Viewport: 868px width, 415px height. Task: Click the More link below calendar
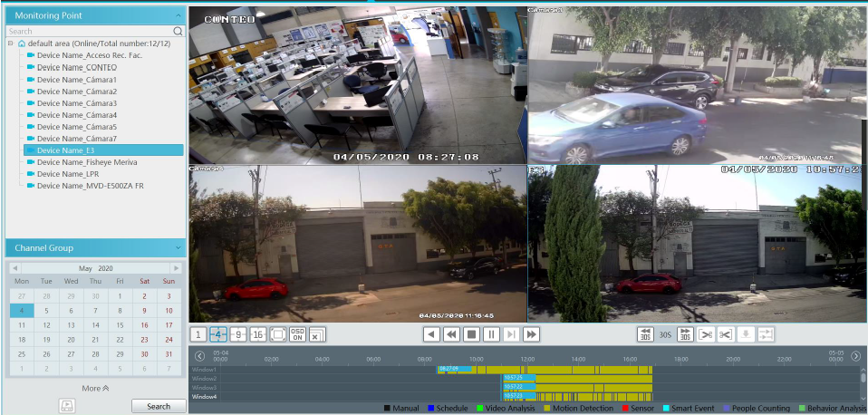95,388
